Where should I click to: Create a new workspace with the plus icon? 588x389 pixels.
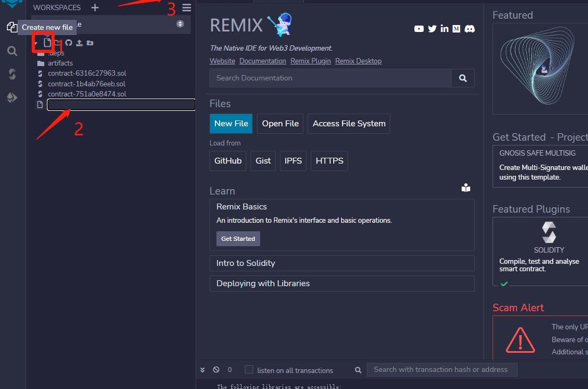point(95,7)
